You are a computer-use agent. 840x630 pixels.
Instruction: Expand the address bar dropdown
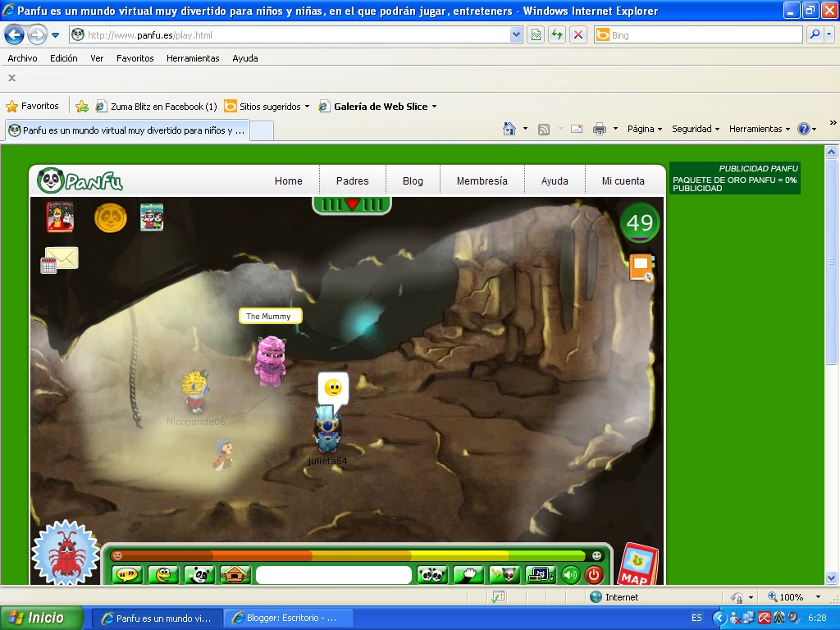point(516,35)
